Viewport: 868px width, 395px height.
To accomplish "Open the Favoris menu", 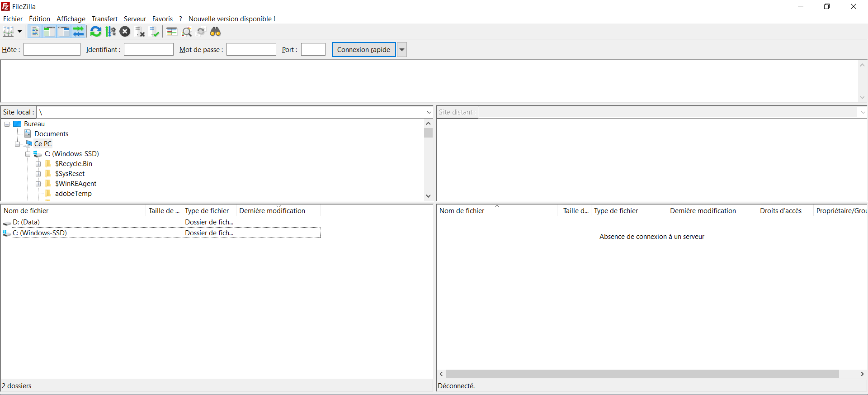I will 162,19.
